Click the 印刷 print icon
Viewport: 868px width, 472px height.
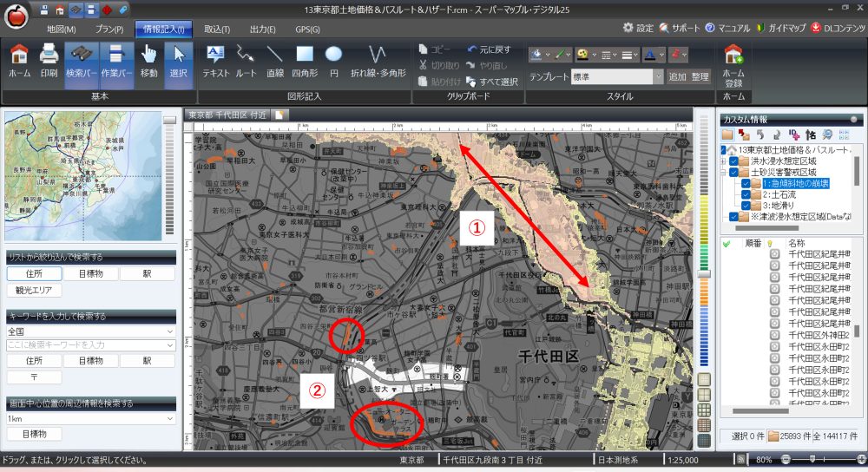tap(49, 61)
